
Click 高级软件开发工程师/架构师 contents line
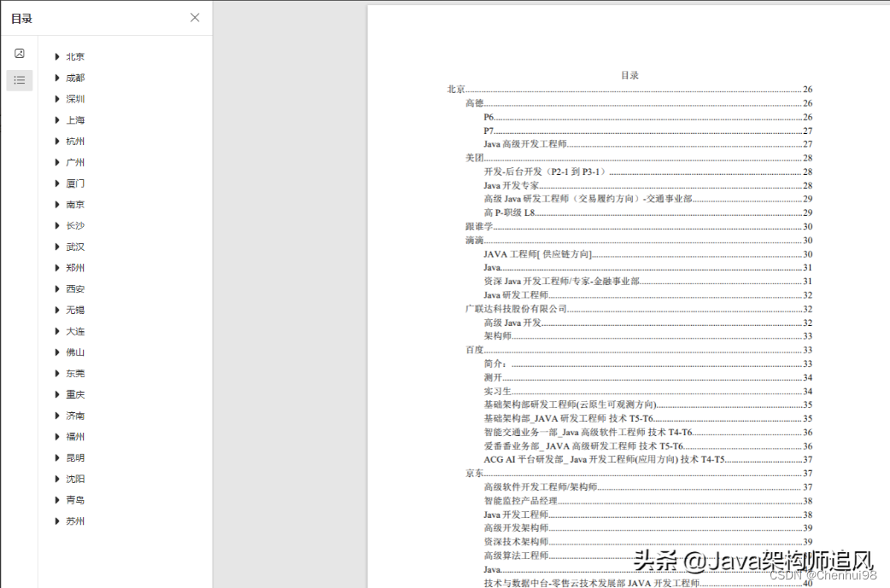tap(647, 487)
